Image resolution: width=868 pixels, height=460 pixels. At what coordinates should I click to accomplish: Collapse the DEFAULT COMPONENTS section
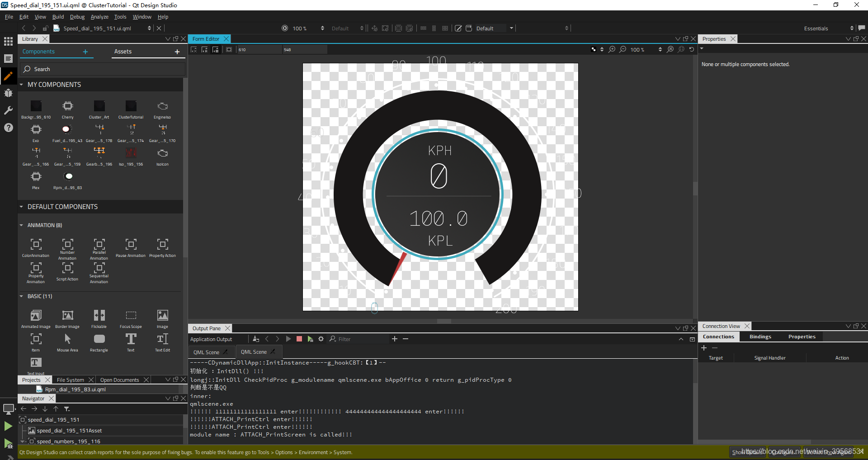point(21,207)
